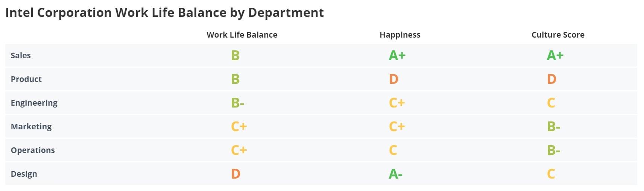This screenshot has height=191, width=644.
Task: Select the Work Life Balance column header
Action: point(242,35)
